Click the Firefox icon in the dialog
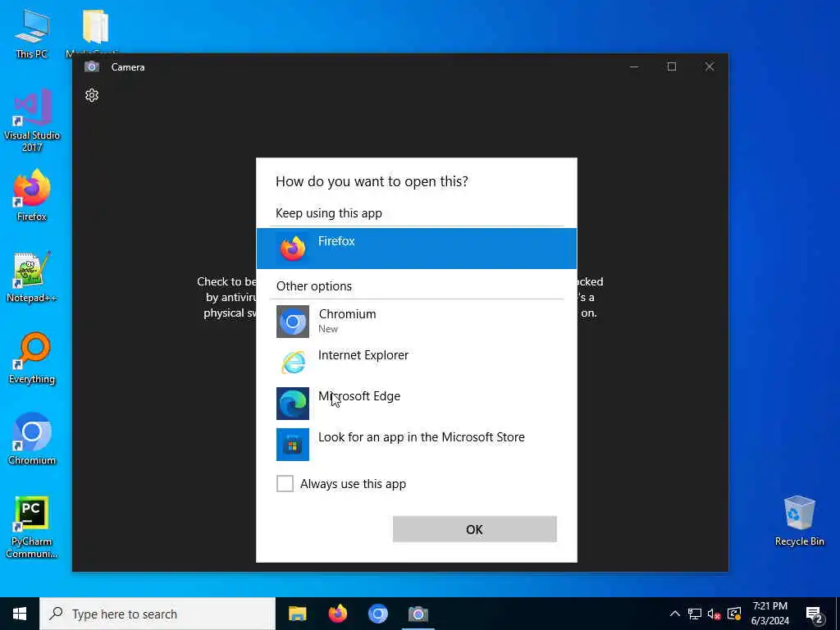840x630 pixels. [293, 249]
